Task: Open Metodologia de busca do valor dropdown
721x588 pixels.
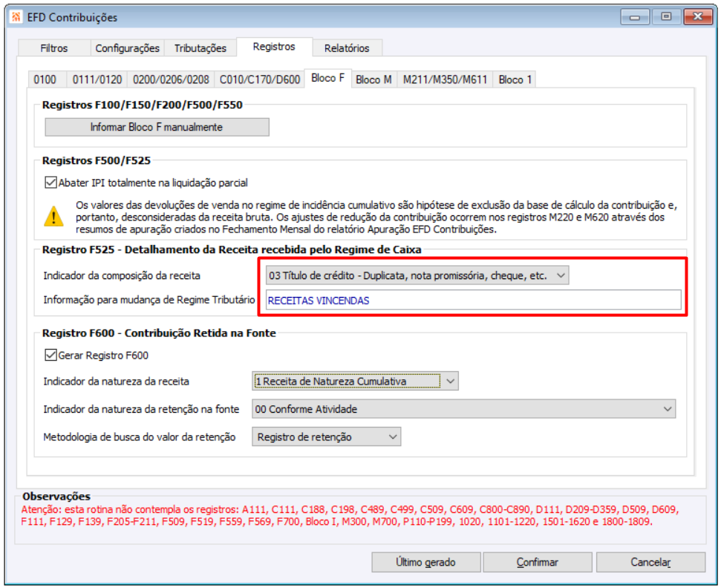Action: [x=326, y=437]
